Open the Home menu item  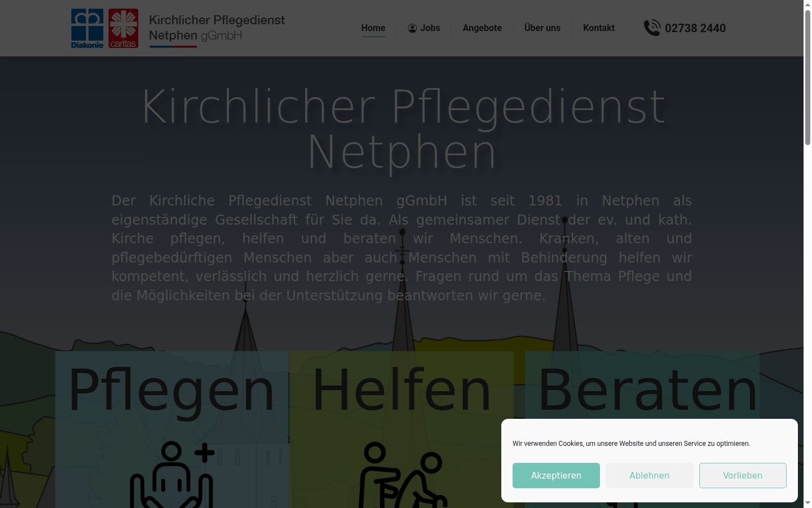(x=373, y=28)
